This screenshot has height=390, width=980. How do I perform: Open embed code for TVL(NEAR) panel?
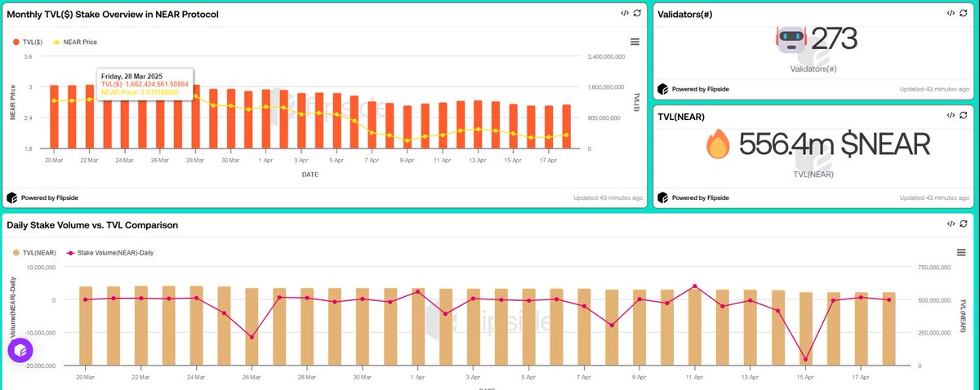click(x=951, y=117)
